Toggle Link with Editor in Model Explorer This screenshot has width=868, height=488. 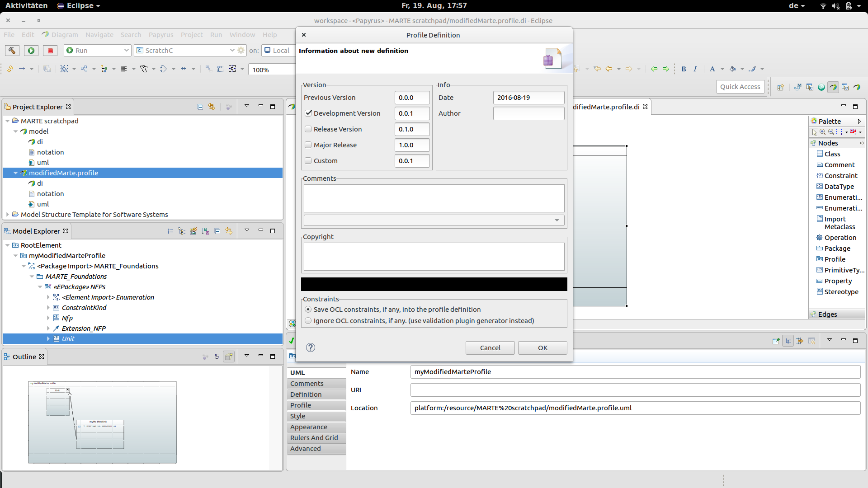tap(229, 231)
